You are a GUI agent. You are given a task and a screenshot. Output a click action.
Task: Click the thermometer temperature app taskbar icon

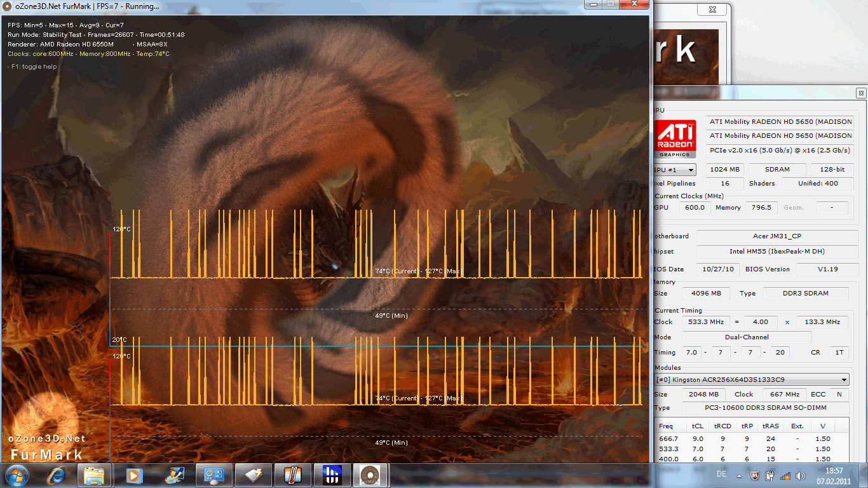point(293,475)
